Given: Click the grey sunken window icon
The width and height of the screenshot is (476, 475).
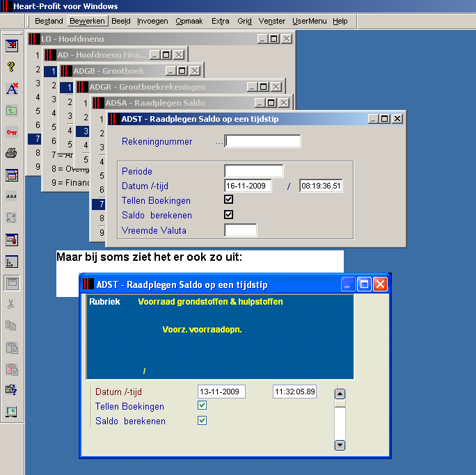Looking at the screenshot, I should pyautogui.click(x=12, y=283).
